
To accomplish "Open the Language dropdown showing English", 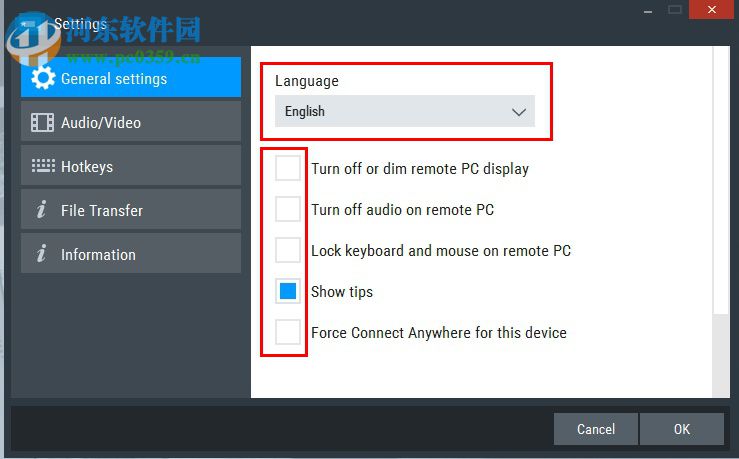I will point(404,111).
